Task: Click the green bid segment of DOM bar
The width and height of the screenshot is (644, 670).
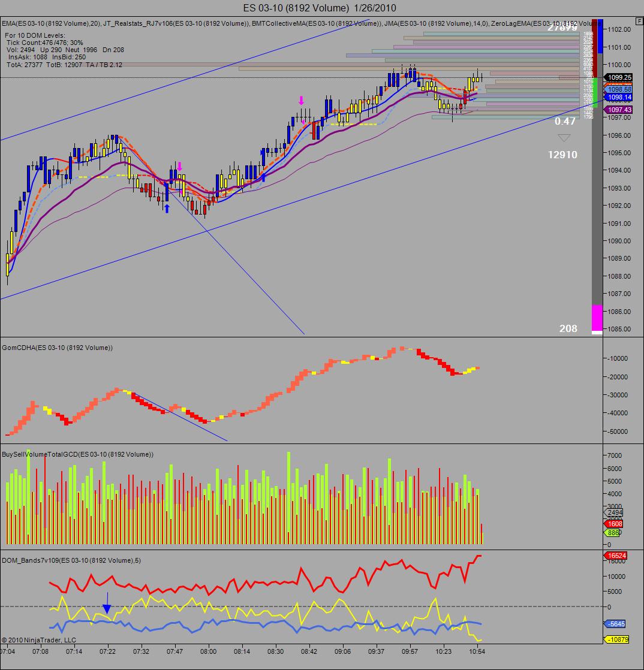Action: [x=594, y=93]
